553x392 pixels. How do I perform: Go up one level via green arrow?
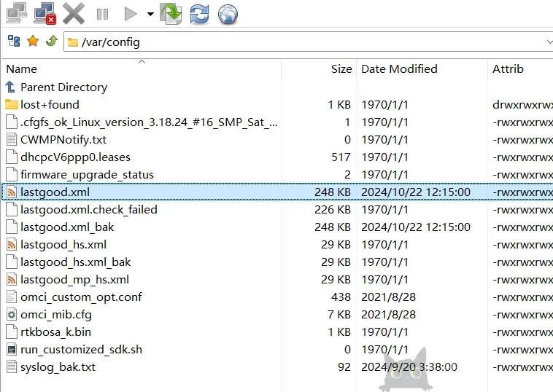[x=51, y=42]
